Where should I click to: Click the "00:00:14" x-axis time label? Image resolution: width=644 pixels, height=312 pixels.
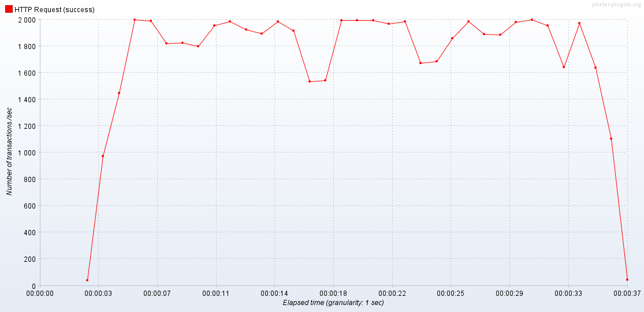[x=275, y=294]
